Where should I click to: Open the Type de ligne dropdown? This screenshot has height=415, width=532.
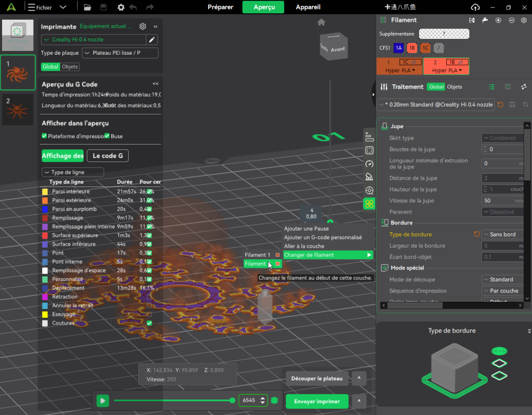point(72,172)
